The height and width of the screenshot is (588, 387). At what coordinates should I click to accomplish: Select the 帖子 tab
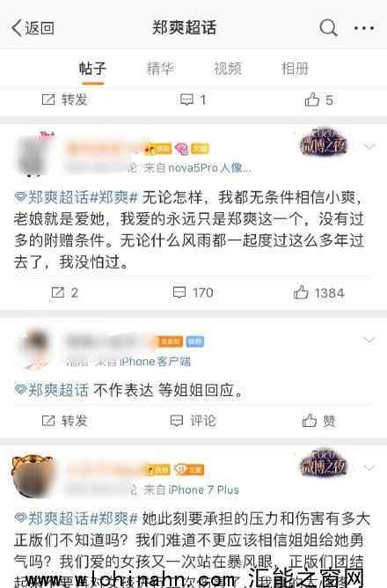tap(92, 69)
